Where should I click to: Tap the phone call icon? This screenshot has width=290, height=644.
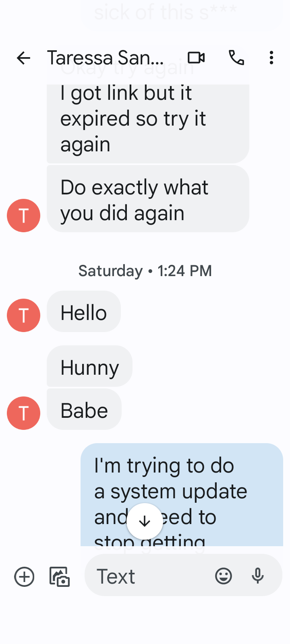pos(236,58)
